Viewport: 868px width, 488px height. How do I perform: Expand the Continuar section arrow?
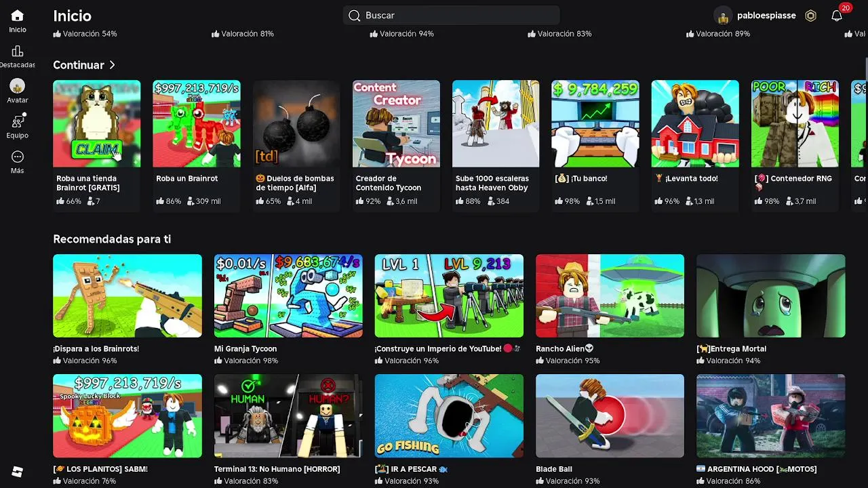112,65
